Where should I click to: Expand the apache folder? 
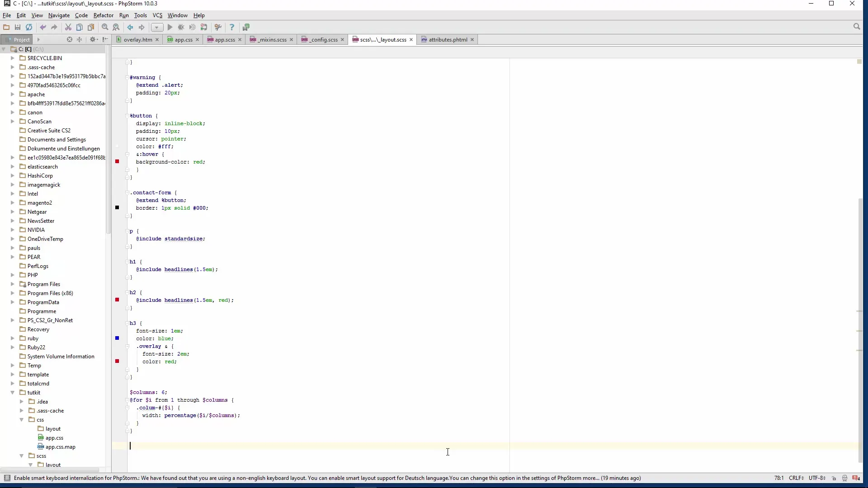pyautogui.click(x=13, y=94)
